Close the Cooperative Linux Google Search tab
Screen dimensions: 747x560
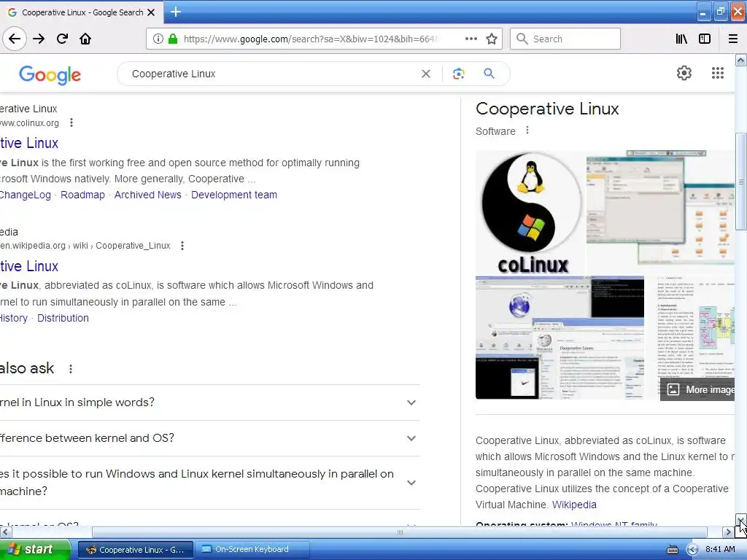tap(151, 12)
